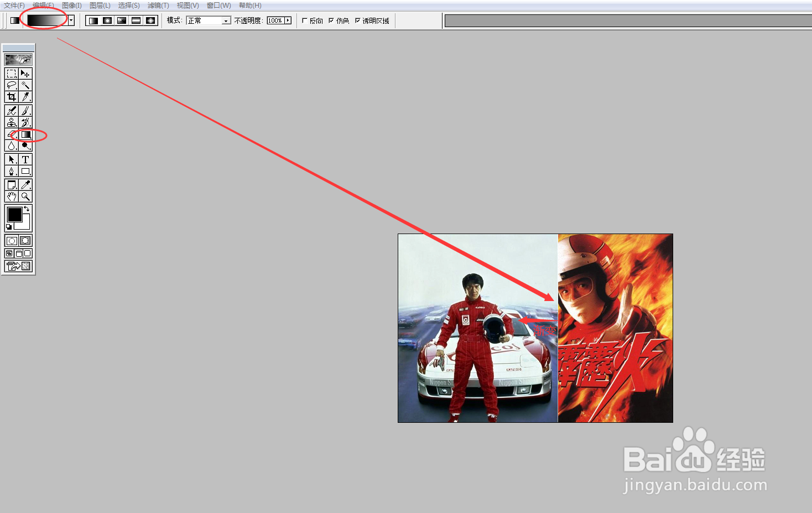
Task: Select the Paintbrush tool
Action: [25, 111]
